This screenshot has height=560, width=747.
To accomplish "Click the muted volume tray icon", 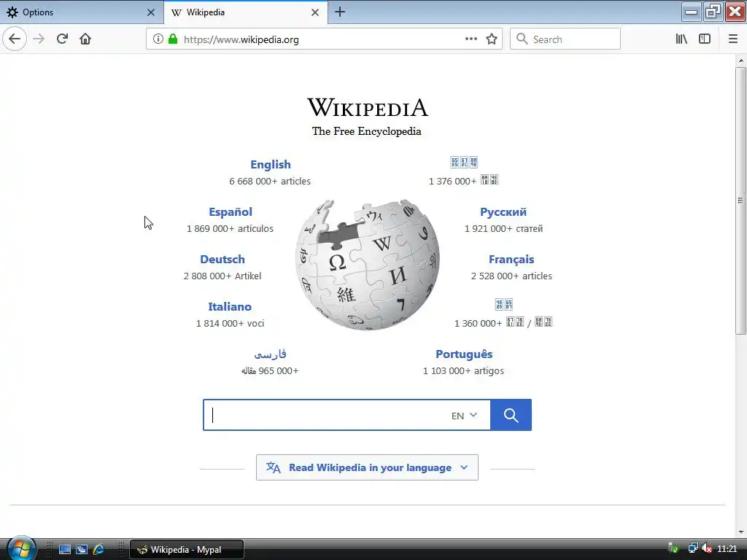I will coord(707,549).
